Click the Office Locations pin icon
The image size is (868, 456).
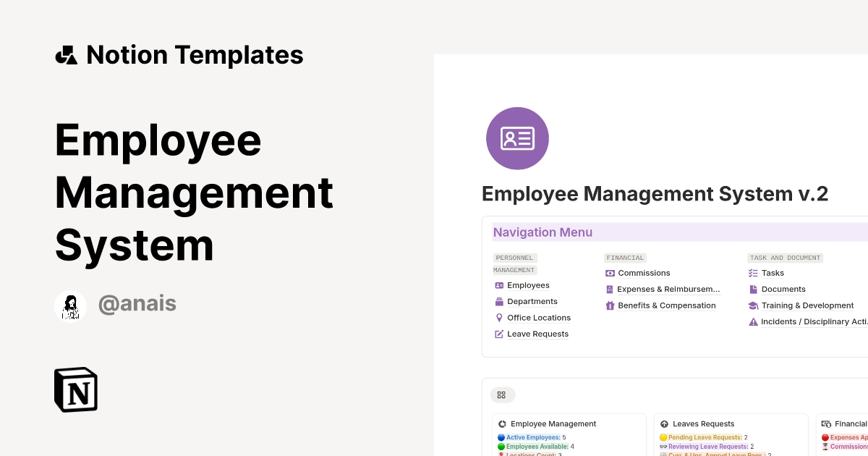[498, 318]
